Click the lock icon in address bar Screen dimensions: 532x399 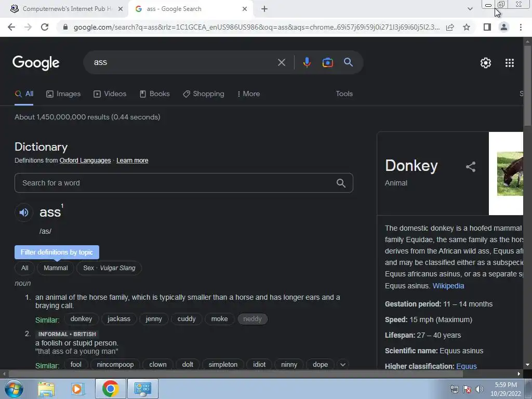pos(65,27)
